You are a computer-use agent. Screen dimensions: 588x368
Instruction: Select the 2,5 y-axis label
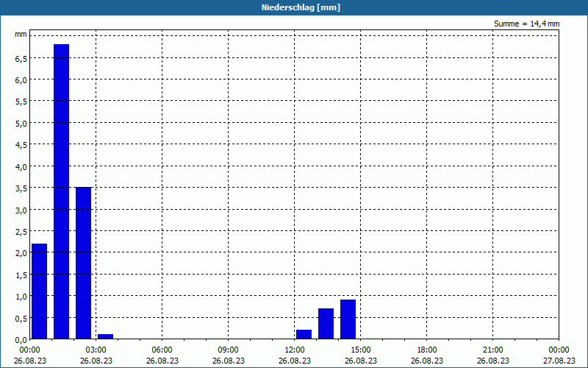(x=21, y=231)
